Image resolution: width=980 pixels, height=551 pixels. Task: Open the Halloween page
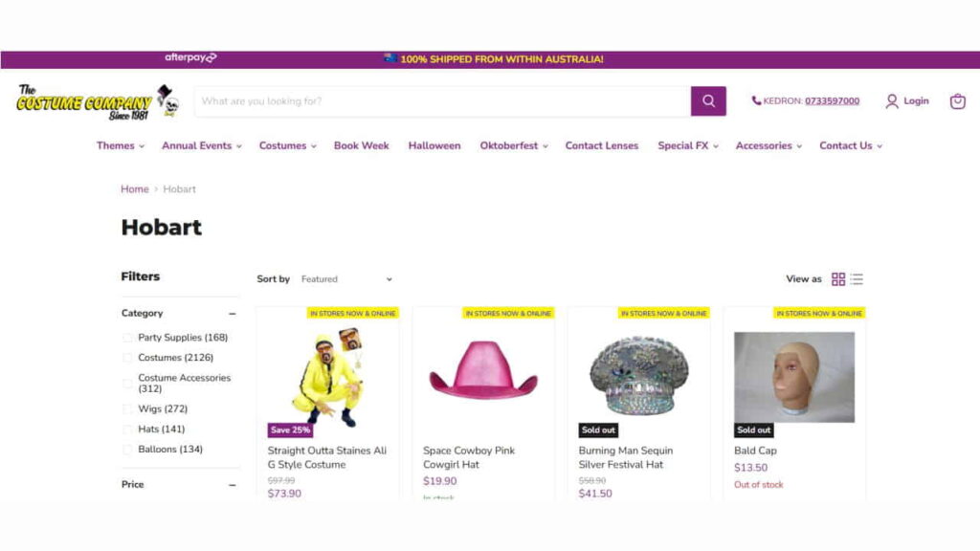434,145
